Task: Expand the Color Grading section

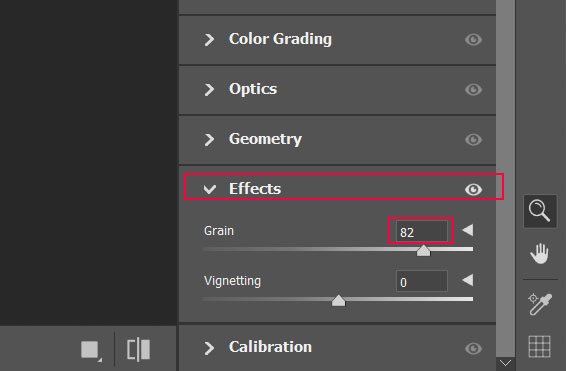Action: 209,39
